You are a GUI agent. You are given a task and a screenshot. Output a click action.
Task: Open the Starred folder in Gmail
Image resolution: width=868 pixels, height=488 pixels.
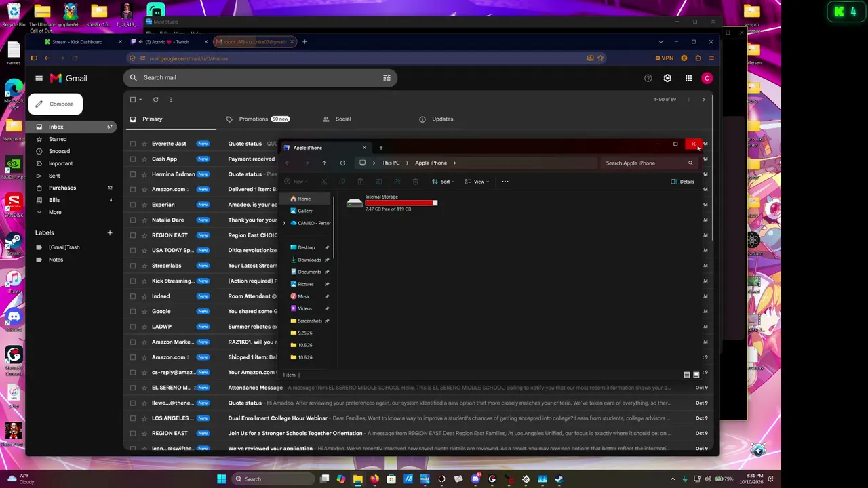pos(58,139)
